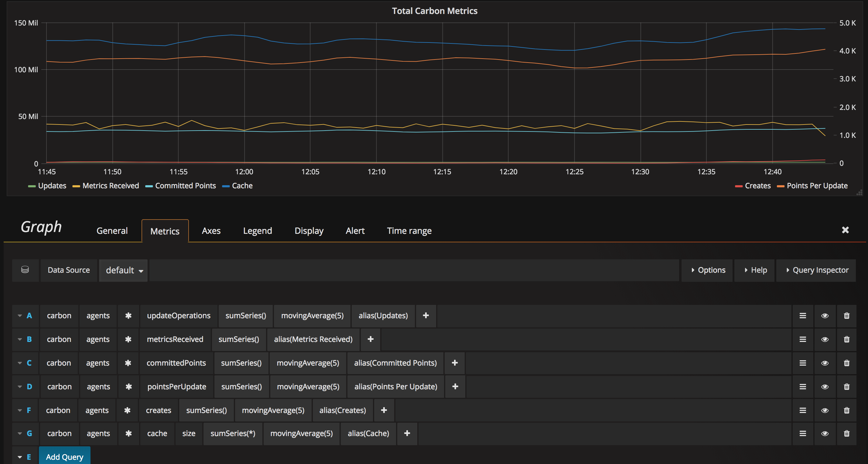The width and height of the screenshot is (868, 464).
Task: Delete query D with trash icon
Action: (846, 387)
